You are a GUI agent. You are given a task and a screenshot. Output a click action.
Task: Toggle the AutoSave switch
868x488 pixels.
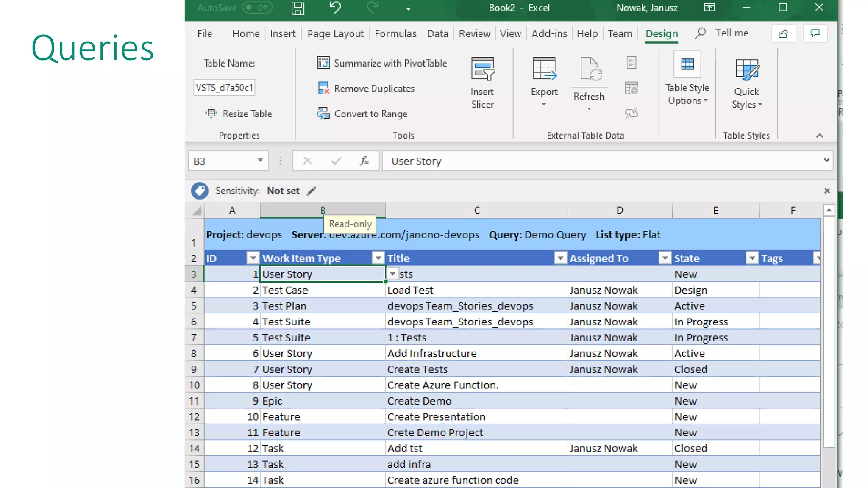(x=257, y=8)
